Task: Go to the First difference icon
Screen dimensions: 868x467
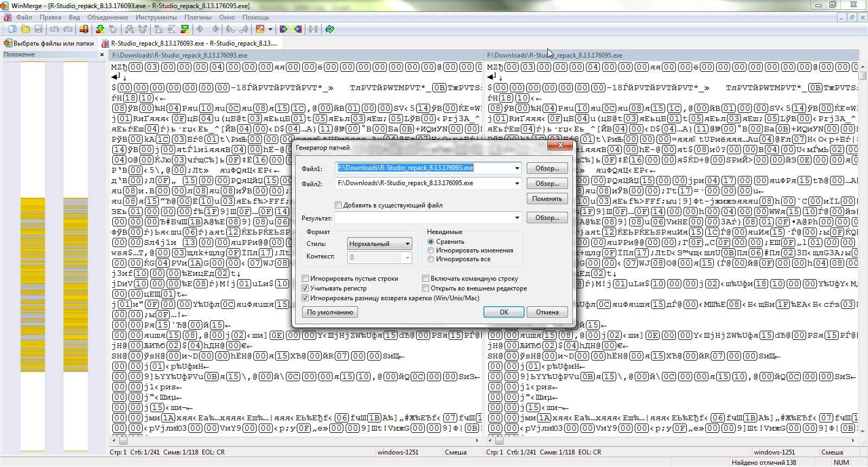Action: [158, 29]
